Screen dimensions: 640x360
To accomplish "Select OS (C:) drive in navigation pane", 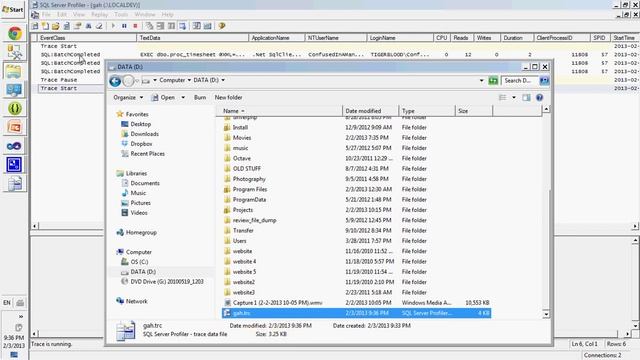I will coord(135,262).
